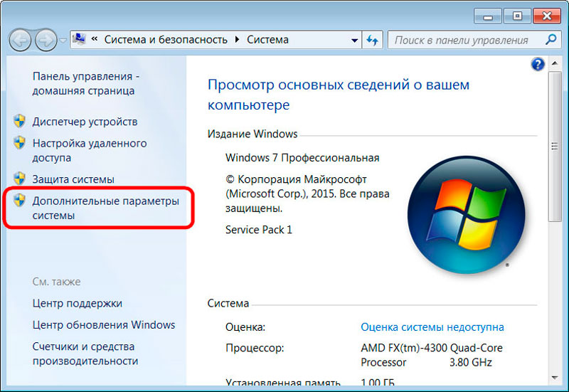This screenshot has height=392, width=569.
Task: Click the Forward navigation arrow button
Action: click(45, 39)
